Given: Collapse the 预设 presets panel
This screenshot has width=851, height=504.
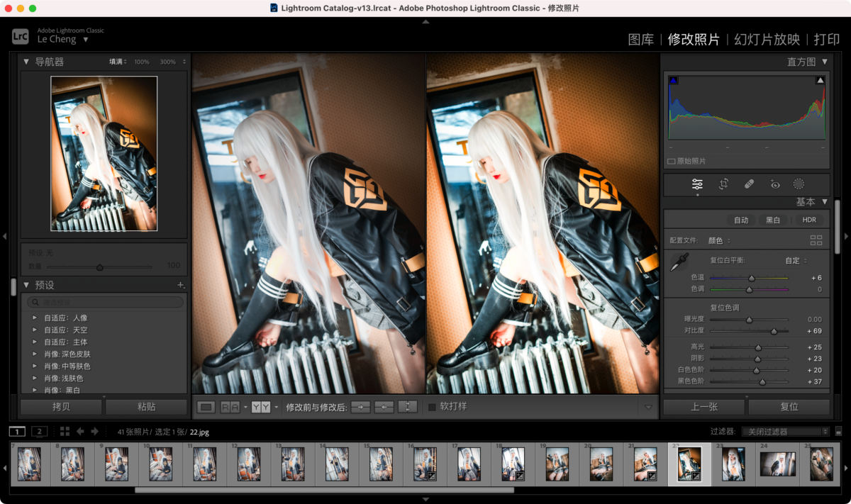Looking at the screenshot, I should point(26,285).
